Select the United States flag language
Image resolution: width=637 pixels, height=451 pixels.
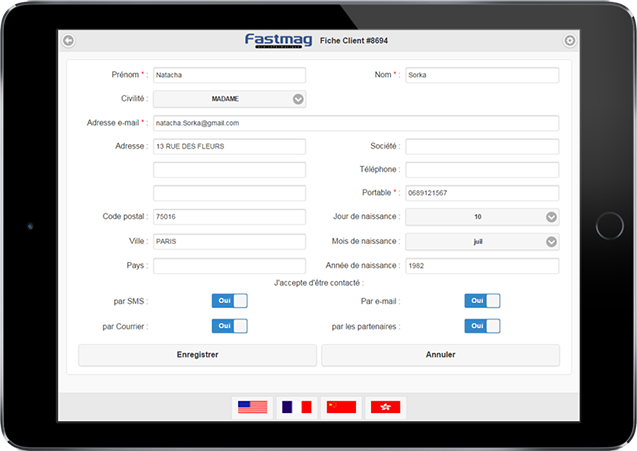point(252,407)
